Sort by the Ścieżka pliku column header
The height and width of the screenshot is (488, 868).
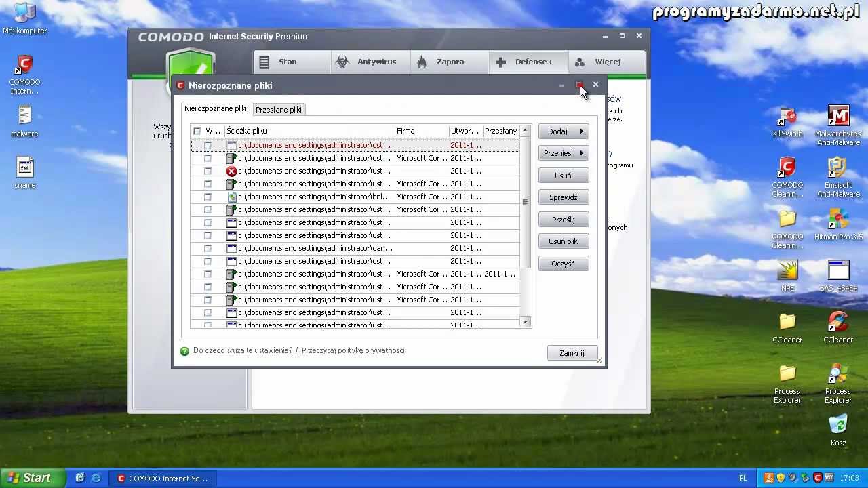pyautogui.click(x=309, y=131)
